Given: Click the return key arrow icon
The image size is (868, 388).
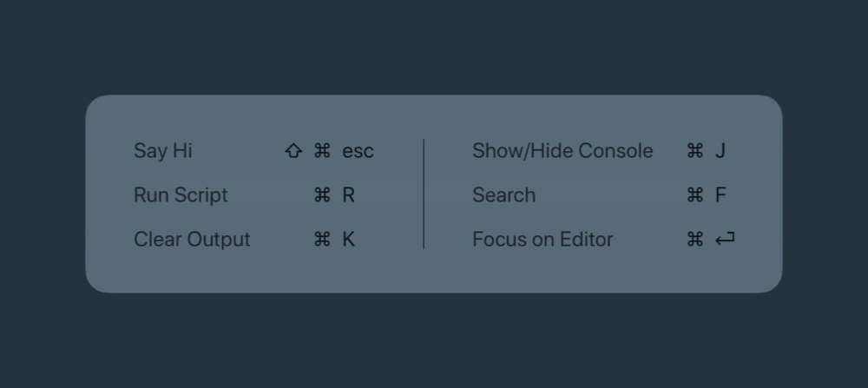Looking at the screenshot, I should click(x=725, y=240).
